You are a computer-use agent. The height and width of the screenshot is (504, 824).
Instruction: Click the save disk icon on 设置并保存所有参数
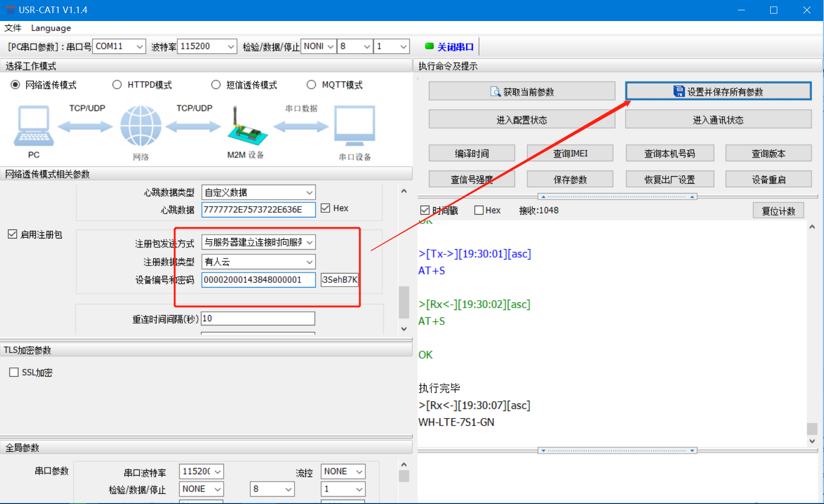click(x=679, y=92)
